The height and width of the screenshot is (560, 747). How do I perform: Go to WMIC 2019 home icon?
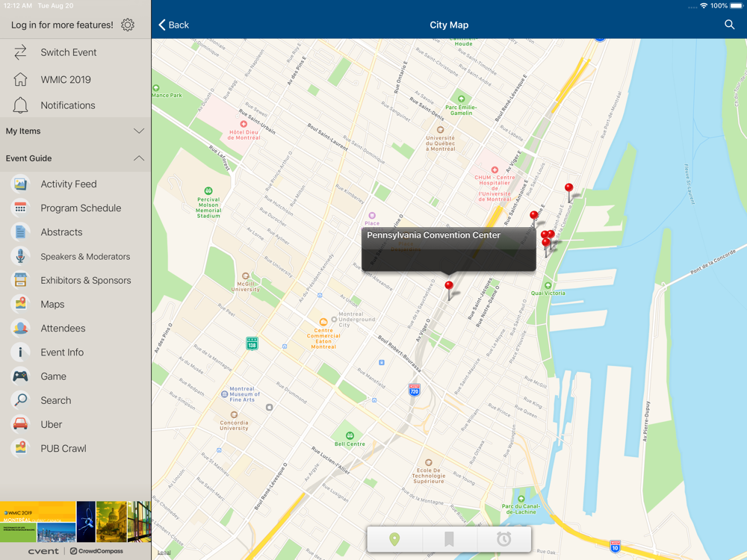[20, 79]
